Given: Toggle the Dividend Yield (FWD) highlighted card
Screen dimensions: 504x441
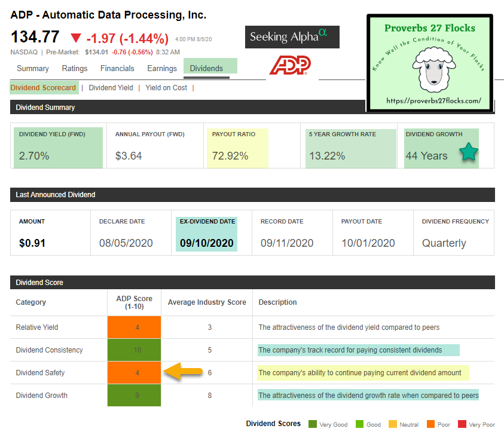Looking at the screenshot, I should click(x=58, y=146).
